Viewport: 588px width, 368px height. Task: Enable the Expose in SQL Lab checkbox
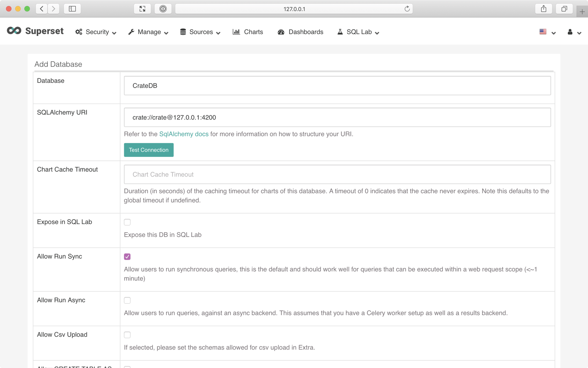[127, 222]
